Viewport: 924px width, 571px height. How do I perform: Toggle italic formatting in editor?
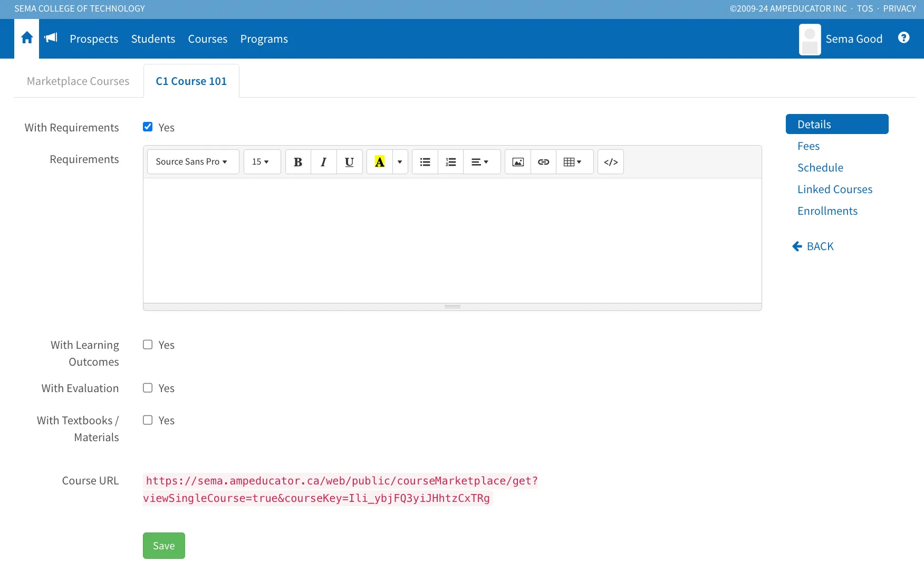coord(324,162)
